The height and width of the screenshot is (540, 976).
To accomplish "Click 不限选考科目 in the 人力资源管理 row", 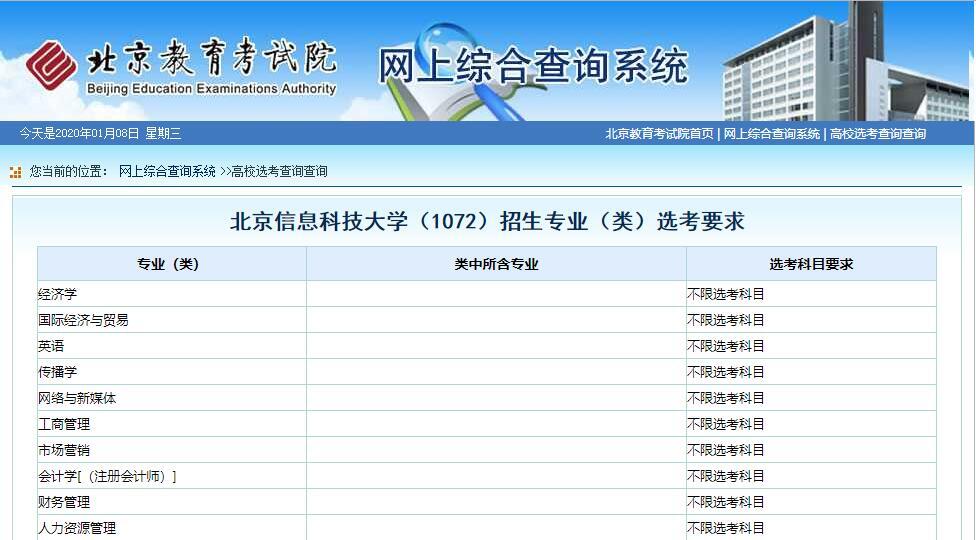I will [725, 528].
